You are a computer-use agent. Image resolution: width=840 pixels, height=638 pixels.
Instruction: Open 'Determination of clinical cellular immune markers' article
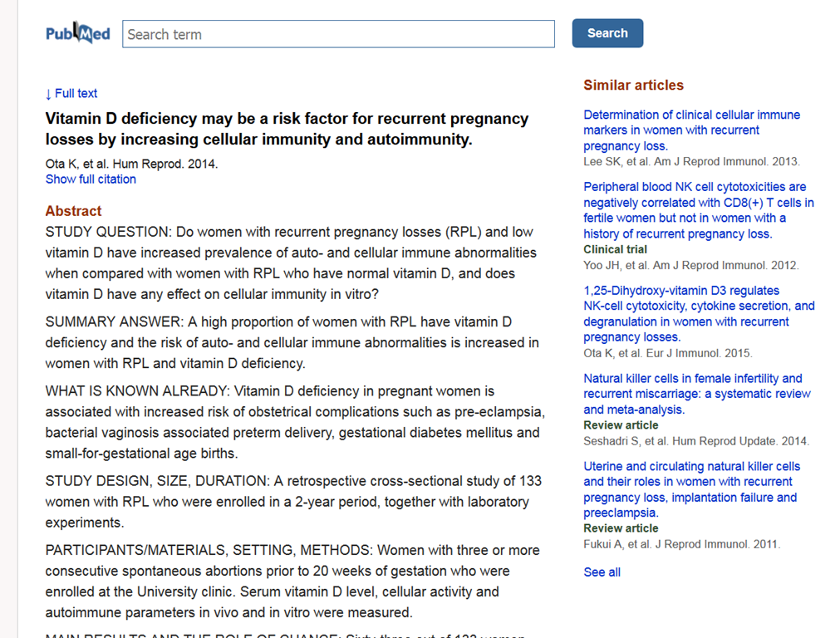point(691,130)
